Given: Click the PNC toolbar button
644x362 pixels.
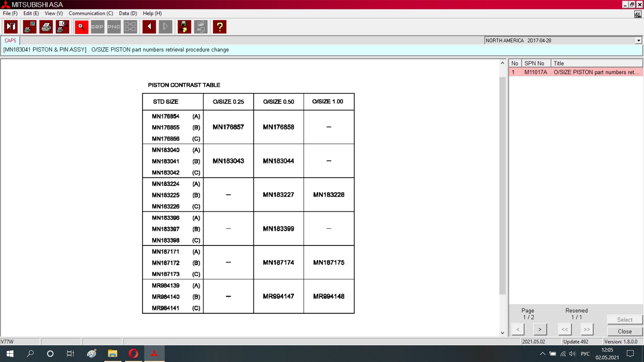Looking at the screenshot, I should 114,27.
